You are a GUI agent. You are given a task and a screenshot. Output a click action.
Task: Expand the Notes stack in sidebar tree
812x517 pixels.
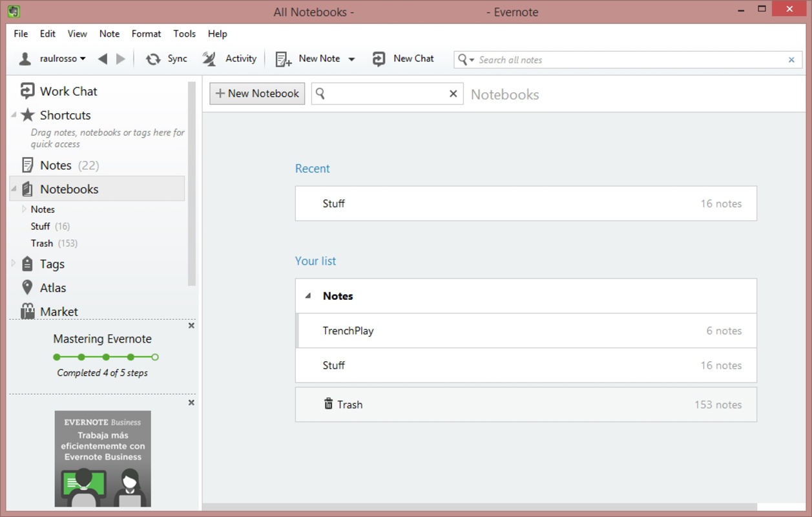[x=25, y=209]
